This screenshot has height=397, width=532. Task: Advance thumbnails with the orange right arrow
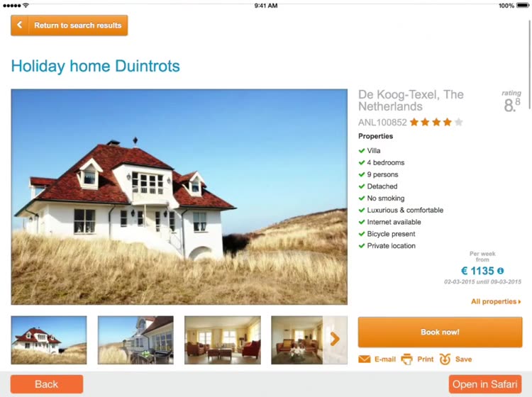pos(335,339)
